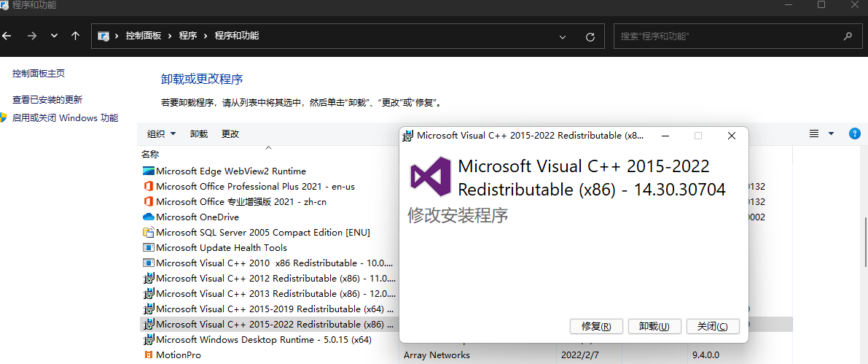This screenshot has height=364, width=868.
Task: Open help with the blue question icon
Action: point(855,133)
